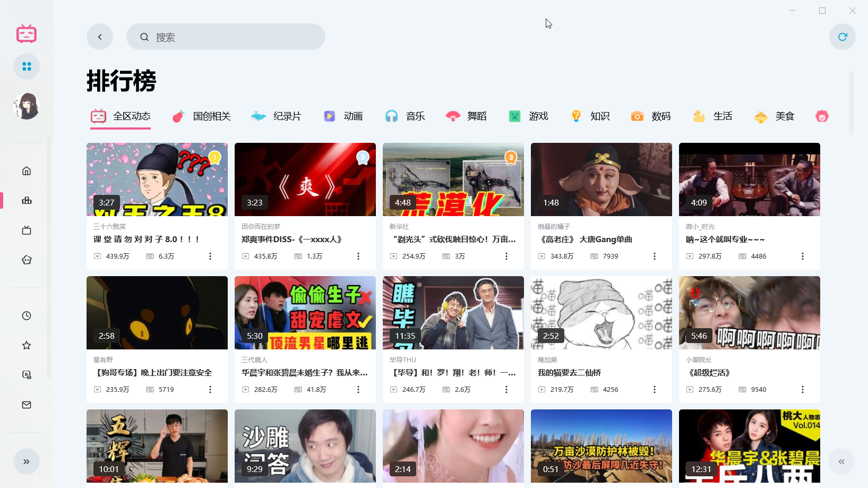The height and width of the screenshot is (488, 868).
Task: Open the 4:09 video thumbnail by 微小_时光
Action: tap(750, 179)
